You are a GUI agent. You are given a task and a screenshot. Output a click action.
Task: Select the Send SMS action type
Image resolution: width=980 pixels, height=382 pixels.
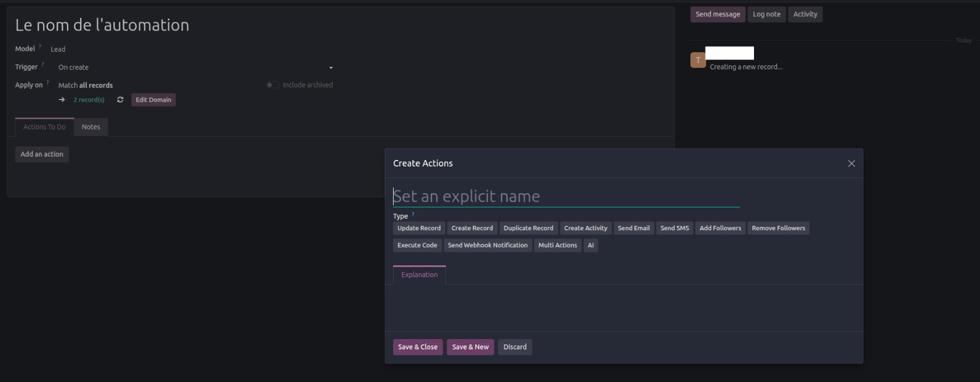(x=674, y=228)
